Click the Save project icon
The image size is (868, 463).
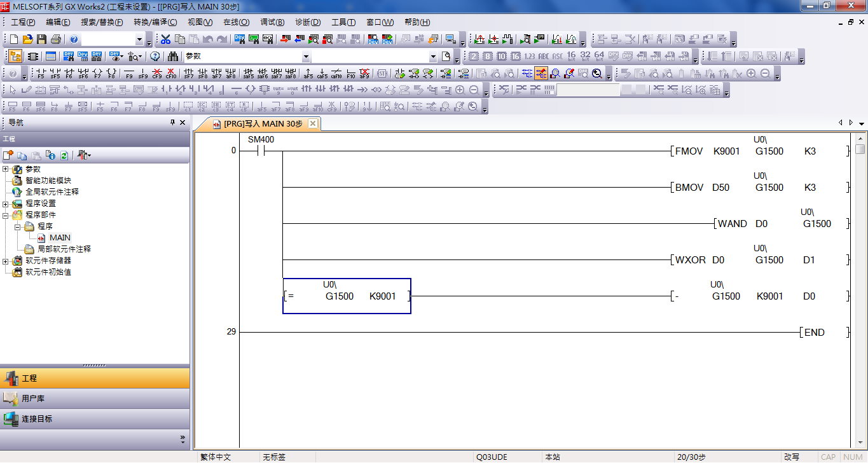pyautogui.click(x=42, y=39)
